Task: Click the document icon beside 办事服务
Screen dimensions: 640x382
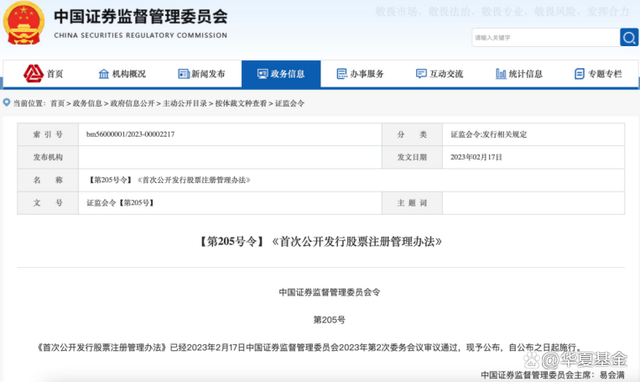Action: click(x=342, y=74)
